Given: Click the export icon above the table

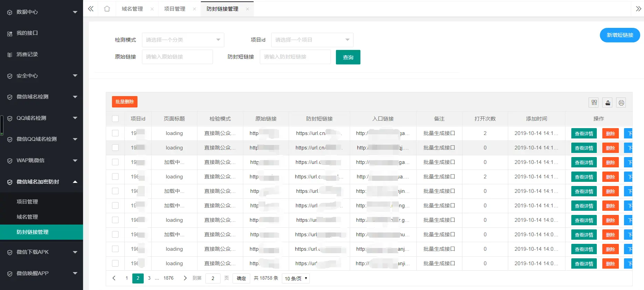Looking at the screenshot, I should [607, 102].
